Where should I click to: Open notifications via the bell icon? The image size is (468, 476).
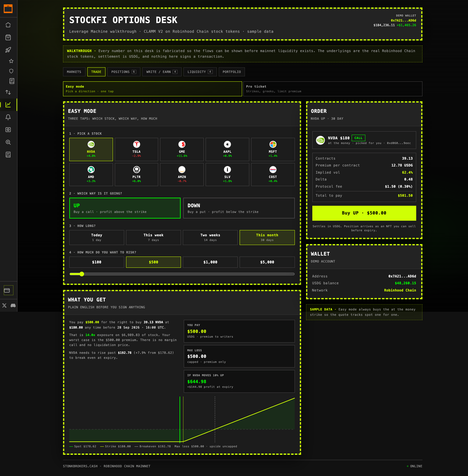click(x=8, y=117)
